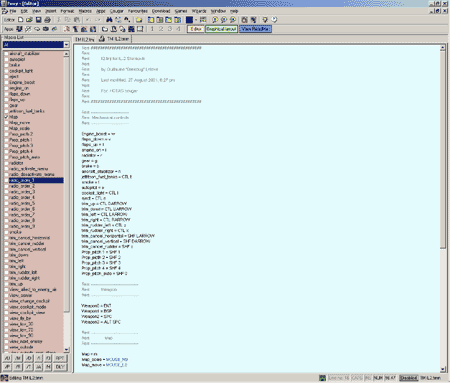Open the File menu
This screenshot has height=383, width=450.
(13, 11)
